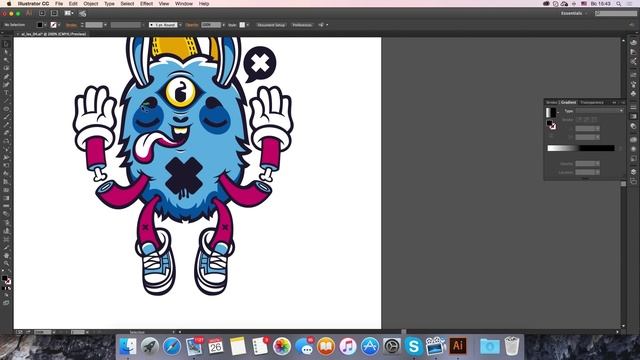Open the Stroke panel from right dock
The width and height of the screenshot is (640, 360).
pyautogui.click(x=633, y=107)
